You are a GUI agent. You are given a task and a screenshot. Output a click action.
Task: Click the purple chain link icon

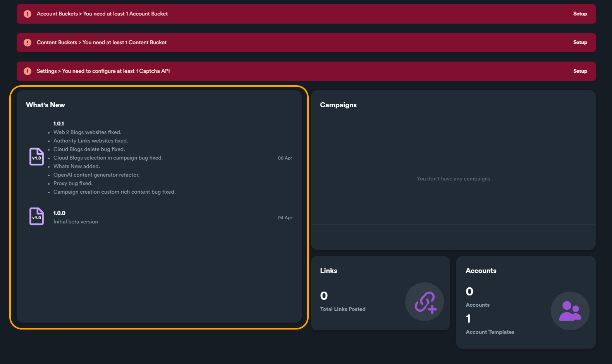[425, 302]
